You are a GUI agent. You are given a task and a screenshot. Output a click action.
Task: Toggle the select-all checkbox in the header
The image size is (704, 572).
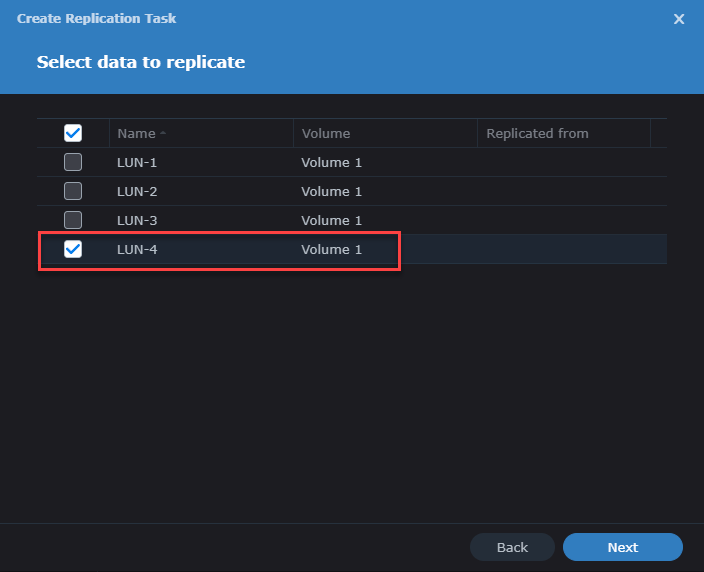point(73,133)
